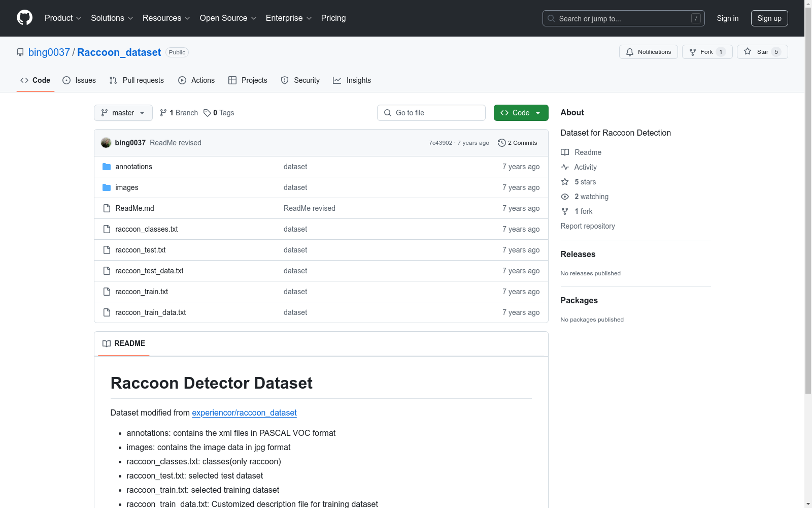Click the Go to file search box

tap(431, 113)
